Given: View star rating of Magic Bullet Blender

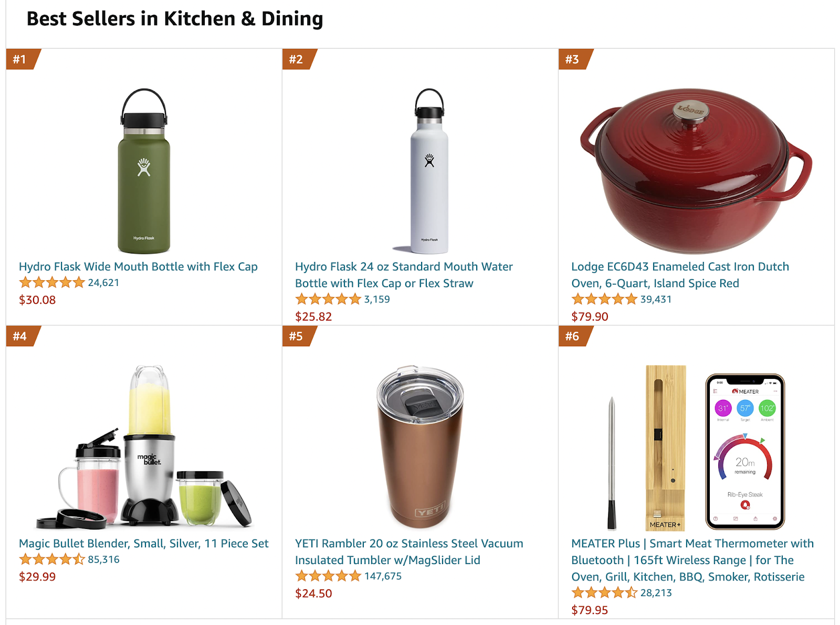Looking at the screenshot, I should (x=51, y=559).
